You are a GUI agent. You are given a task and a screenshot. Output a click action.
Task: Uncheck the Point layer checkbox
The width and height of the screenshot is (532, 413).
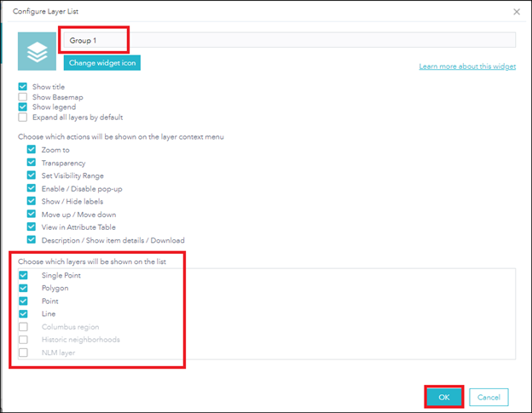(x=23, y=301)
